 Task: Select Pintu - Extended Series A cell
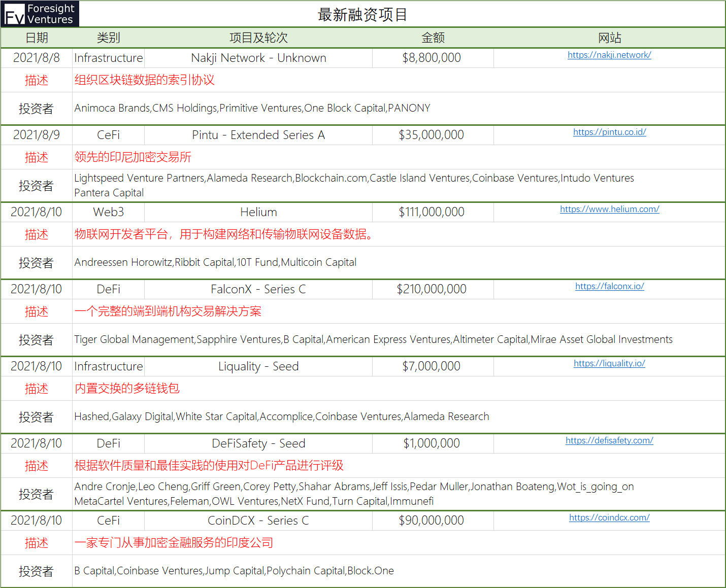coord(258,135)
